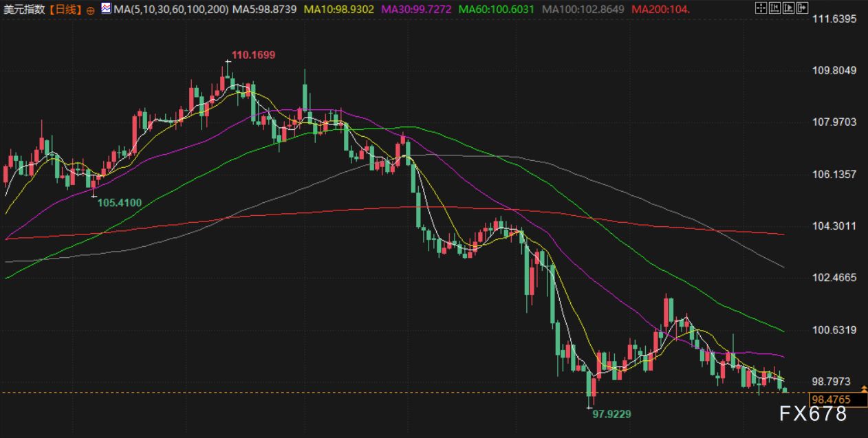Click the 110.1699 high price marker
The width and height of the screenshot is (868, 438).
click(x=253, y=54)
